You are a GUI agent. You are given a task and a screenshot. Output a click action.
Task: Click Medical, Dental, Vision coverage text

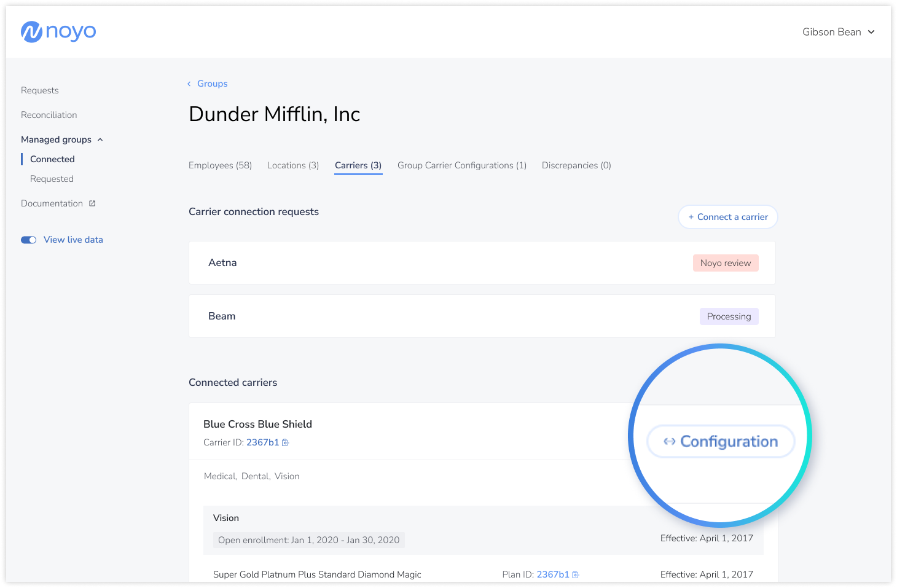[x=252, y=476]
